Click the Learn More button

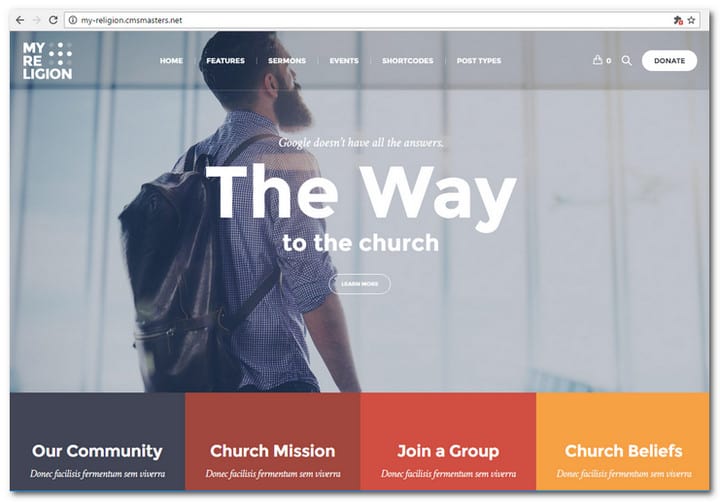point(360,284)
